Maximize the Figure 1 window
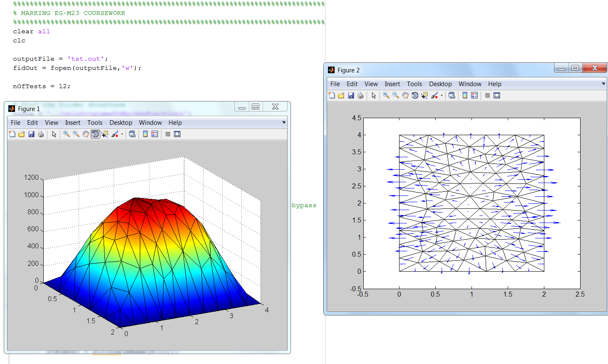 [x=256, y=106]
